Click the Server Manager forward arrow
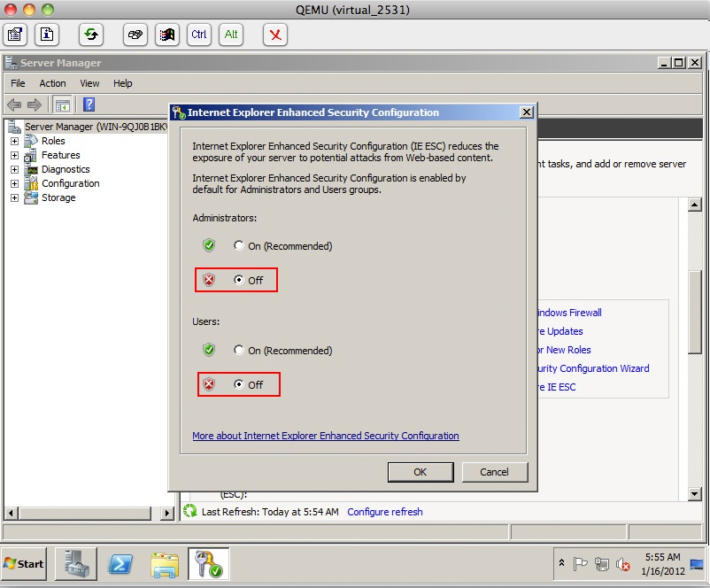 (35, 105)
